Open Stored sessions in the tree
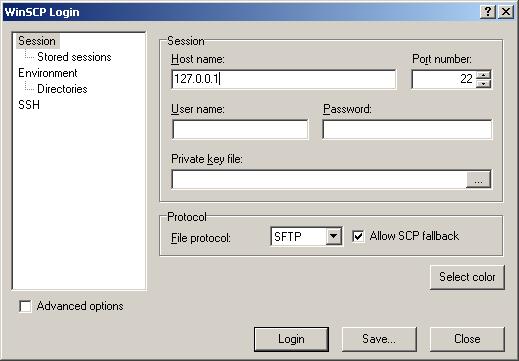The image size is (519, 361). point(74,57)
